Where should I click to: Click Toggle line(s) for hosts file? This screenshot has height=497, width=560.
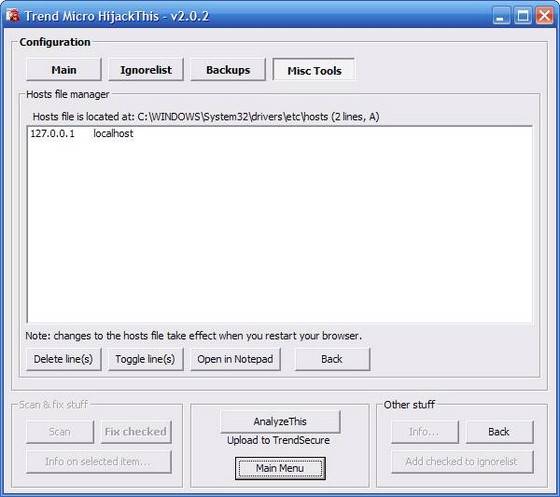[x=146, y=359]
